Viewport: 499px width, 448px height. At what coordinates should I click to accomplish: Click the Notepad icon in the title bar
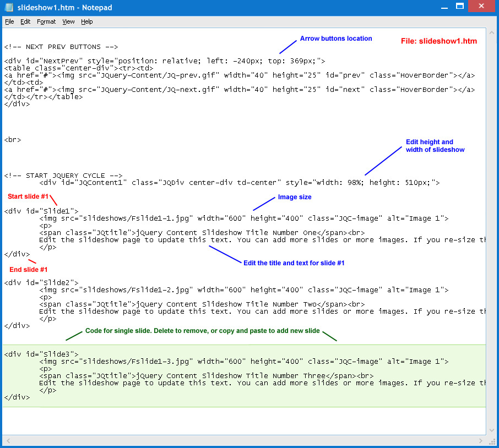click(x=8, y=6)
